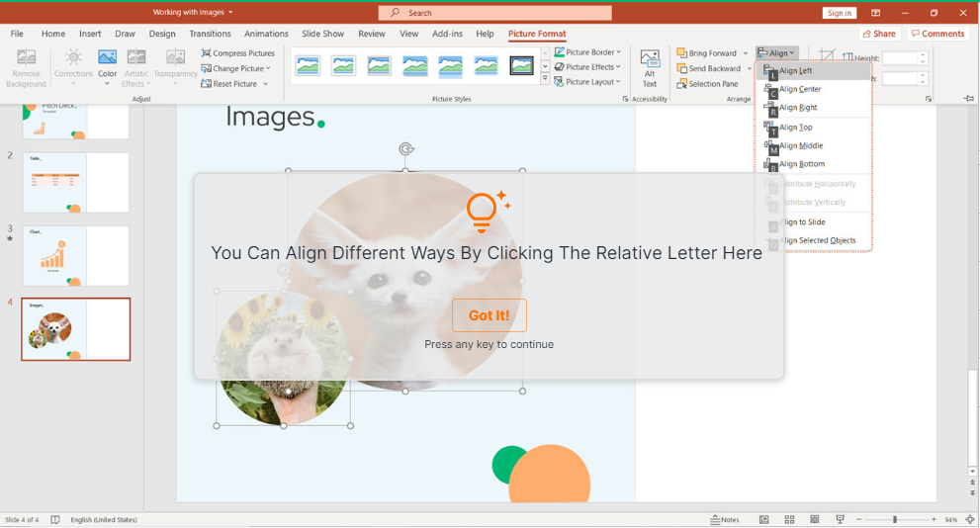Open the Picture Layout dropdown
Screen dimensions: 980x528
587,82
